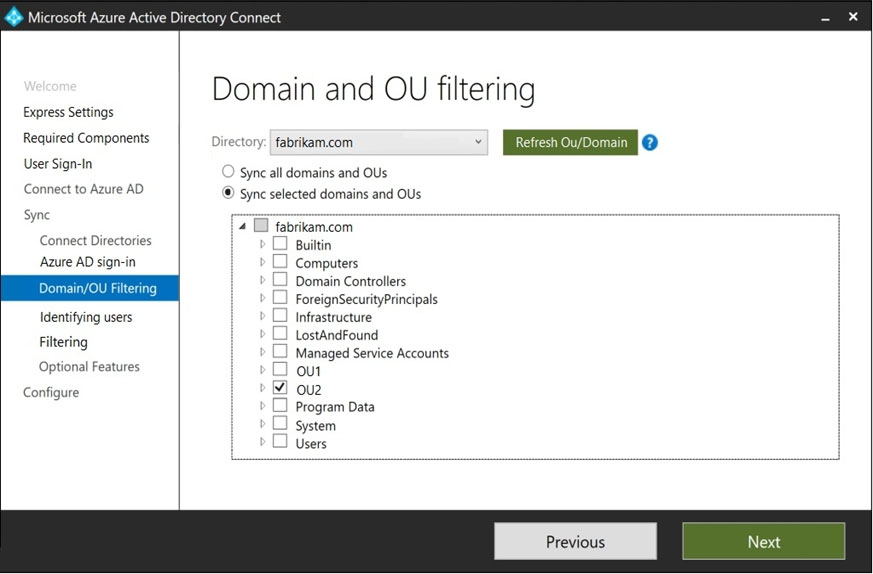Select the OU2 tree label
Viewport: 873px width, 574px height.
coord(308,389)
